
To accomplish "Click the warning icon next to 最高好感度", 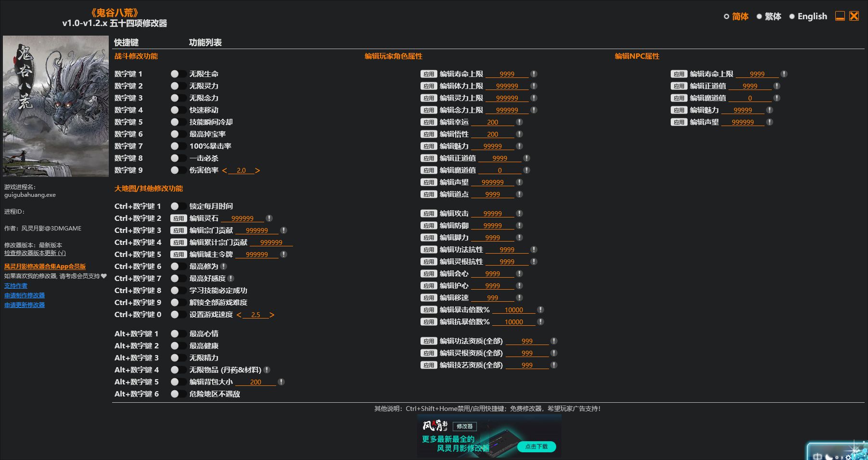I will click(x=231, y=279).
